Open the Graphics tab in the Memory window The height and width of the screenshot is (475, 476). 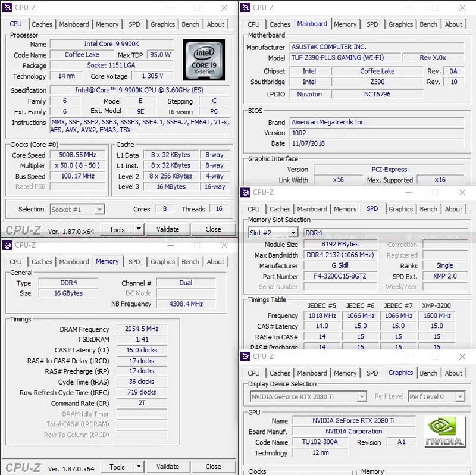click(x=162, y=262)
